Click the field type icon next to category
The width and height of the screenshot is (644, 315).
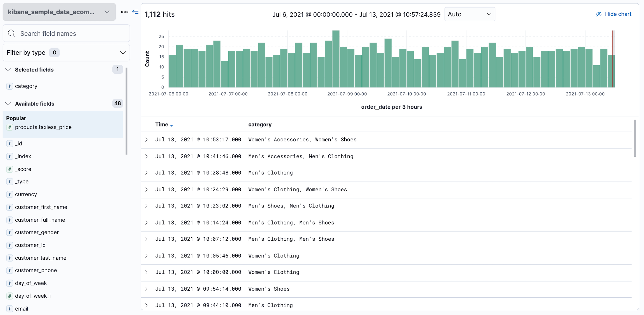[x=10, y=86]
